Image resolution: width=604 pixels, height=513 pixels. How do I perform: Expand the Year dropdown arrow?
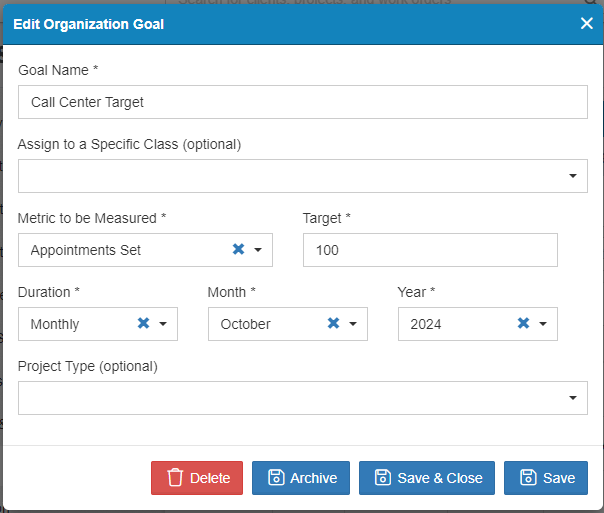coord(543,324)
